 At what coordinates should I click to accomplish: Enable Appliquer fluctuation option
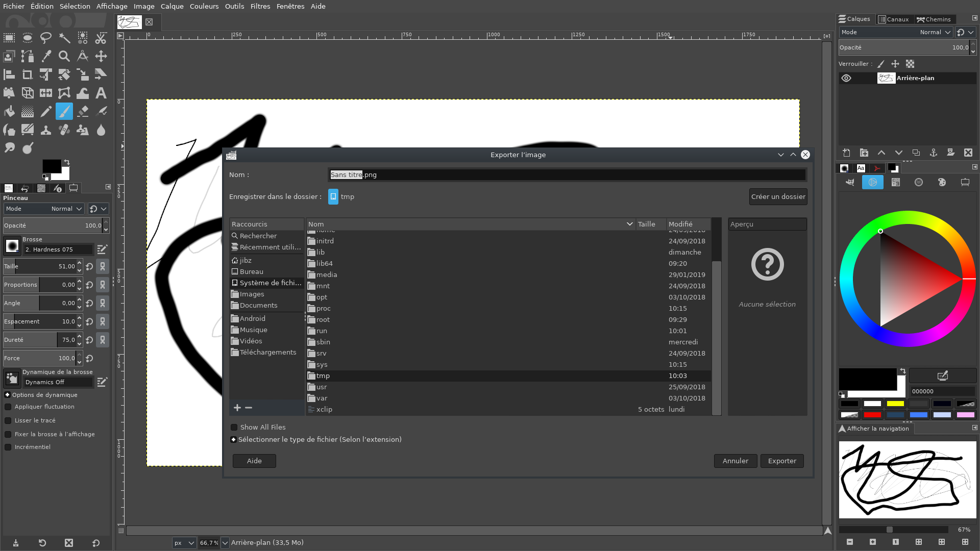click(x=8, y=407)
